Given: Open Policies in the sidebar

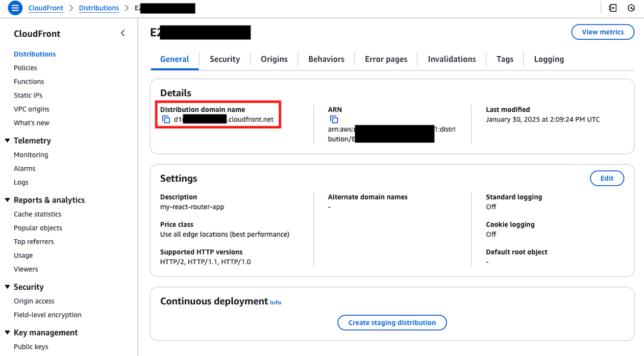Looking at the screenshot, I should pos(26,68).
